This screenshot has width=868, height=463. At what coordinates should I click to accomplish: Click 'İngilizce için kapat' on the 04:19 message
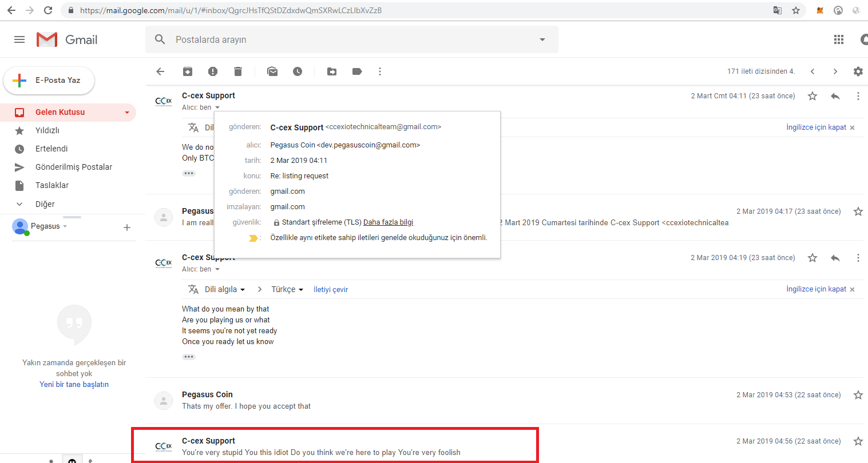point(816,289)
